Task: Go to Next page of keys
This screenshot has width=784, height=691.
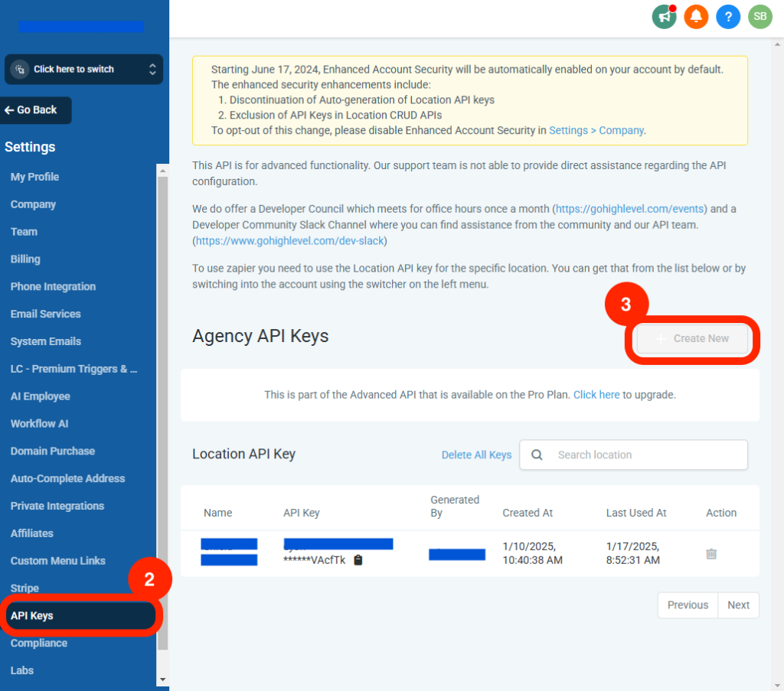Action: pos(738,605)
